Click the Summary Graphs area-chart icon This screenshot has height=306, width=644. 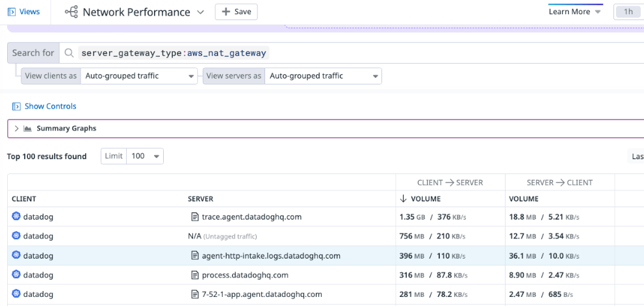coord(27,129)
